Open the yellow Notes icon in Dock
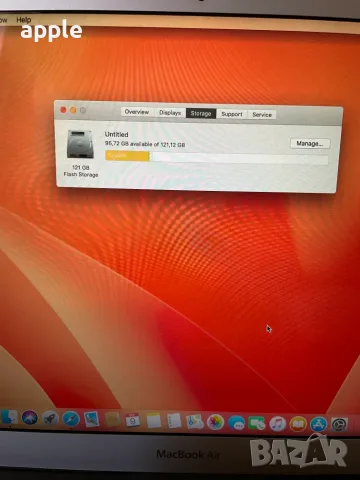 pos(154,421)
